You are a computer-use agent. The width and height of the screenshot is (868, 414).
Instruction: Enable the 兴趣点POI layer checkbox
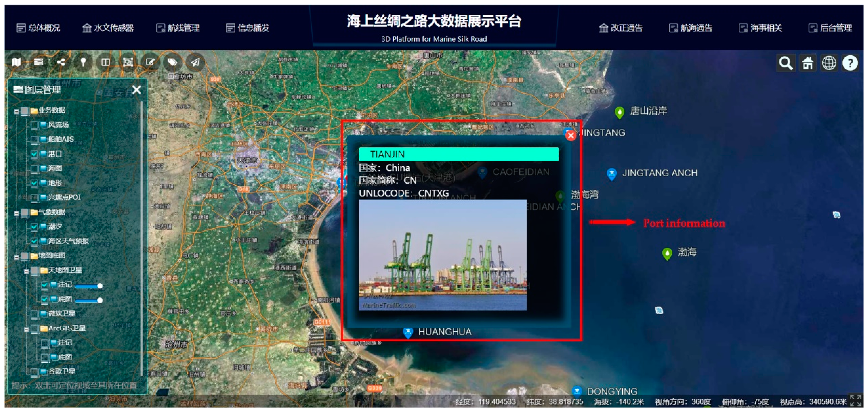(34, 198)
